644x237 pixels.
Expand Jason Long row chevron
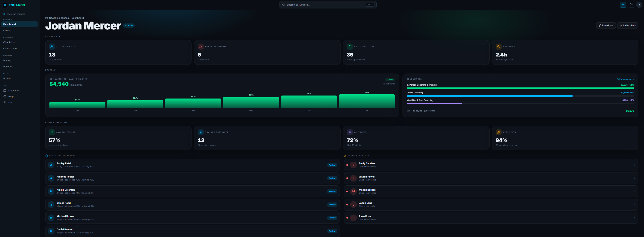[634, 205]
